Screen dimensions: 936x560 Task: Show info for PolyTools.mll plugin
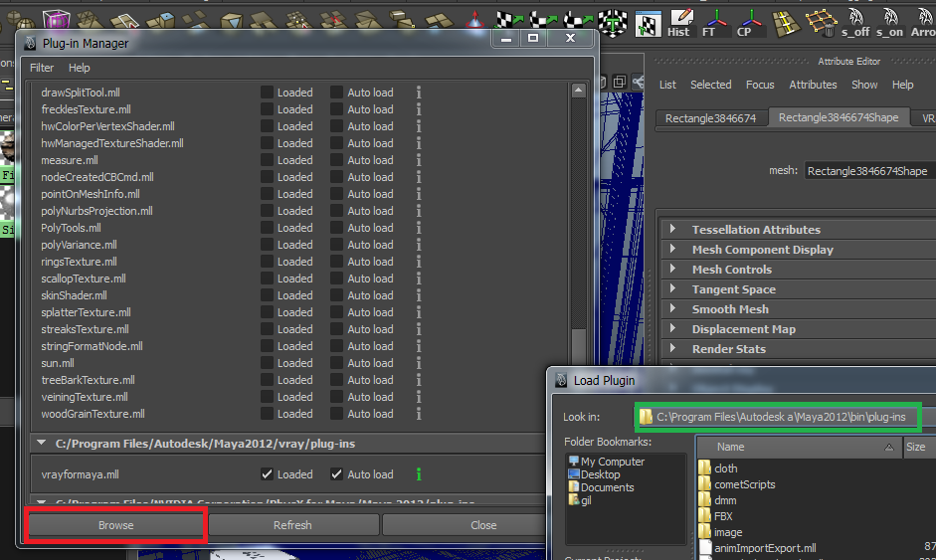tap(419, 228)
